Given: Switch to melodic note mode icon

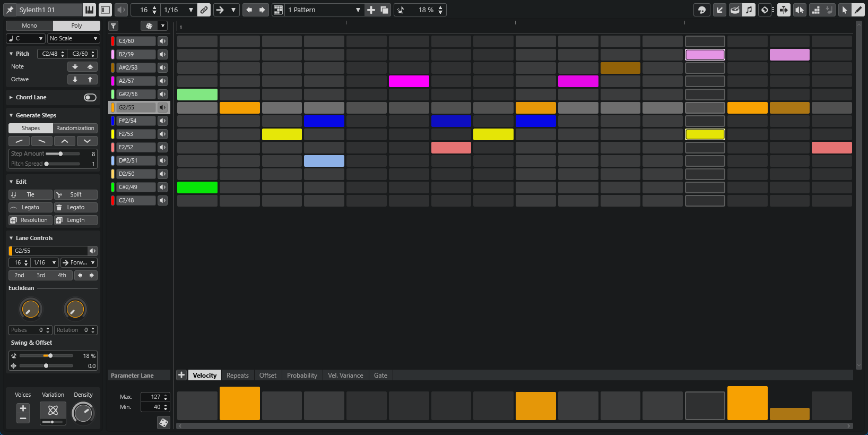Looking at the screenshot, I should coord(749,10).
